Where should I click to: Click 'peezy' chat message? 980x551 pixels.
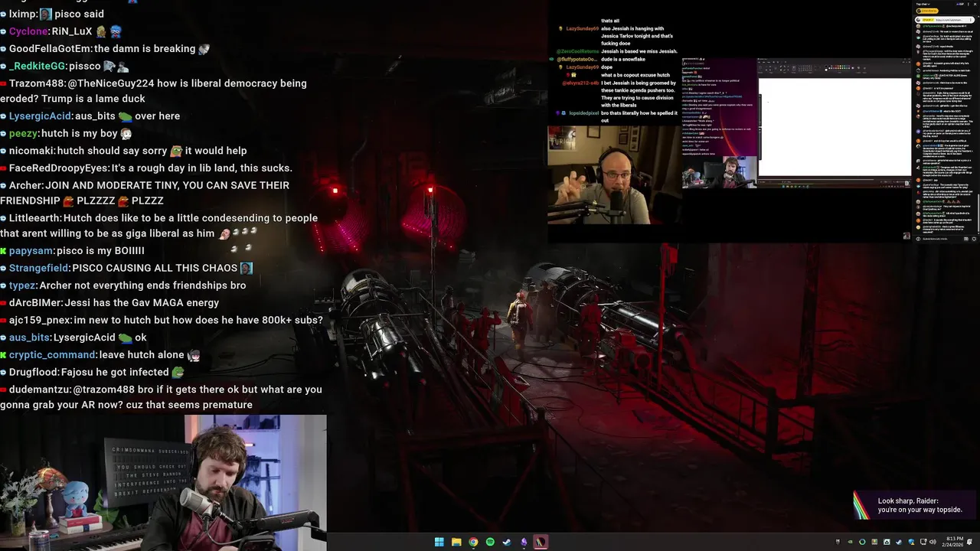pos(66,133)
